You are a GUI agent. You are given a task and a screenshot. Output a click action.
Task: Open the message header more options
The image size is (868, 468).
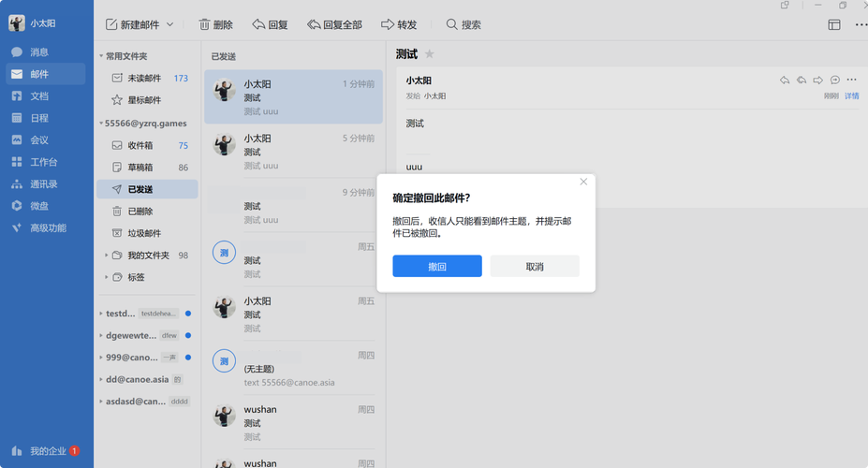point(851,80)
